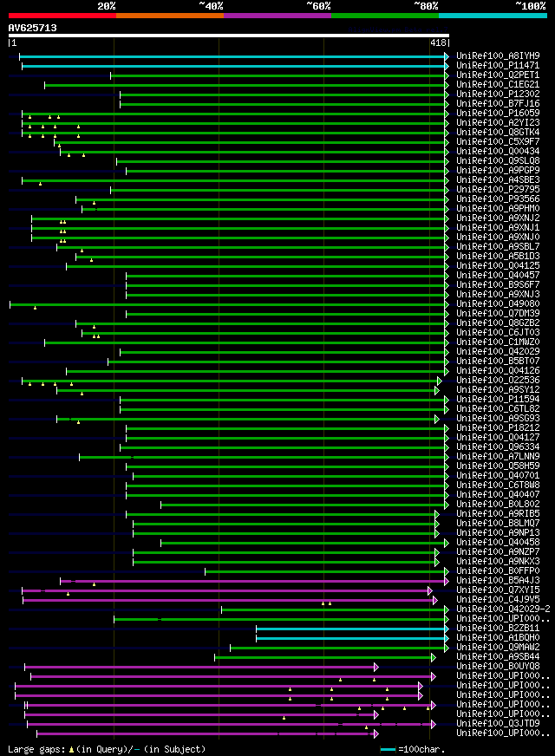This screenshot has height=756, width=555.
Task: Click the Large gaps legend text
Action: (107, 749)
